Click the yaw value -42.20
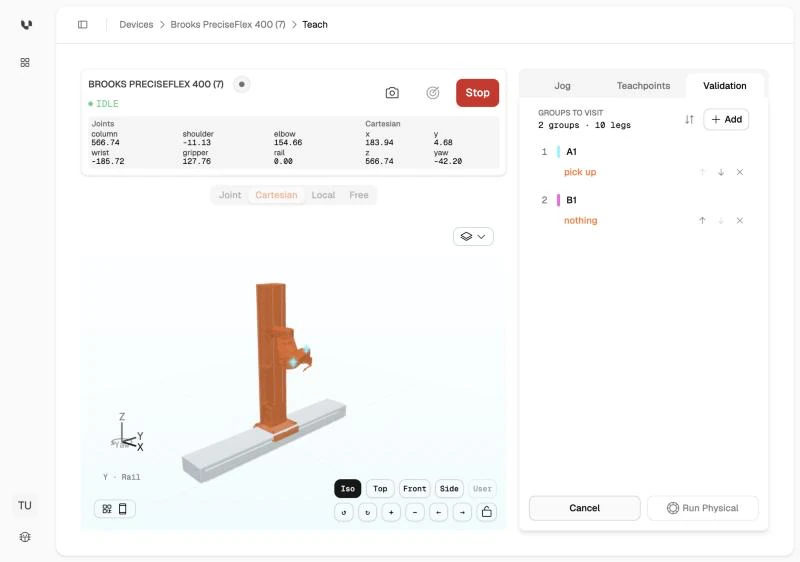This screenshot has width=800, height=562. (448, 161)
